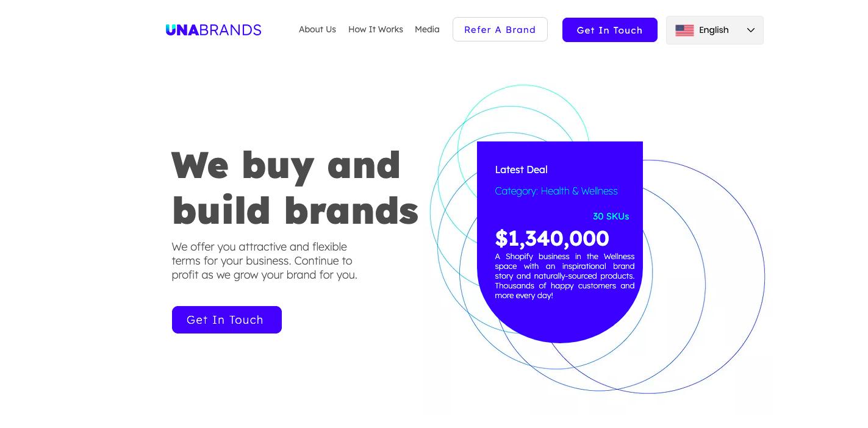Open the English language selector
The width and height of the screenshot is (868, 428).
(x=715, y=30)
